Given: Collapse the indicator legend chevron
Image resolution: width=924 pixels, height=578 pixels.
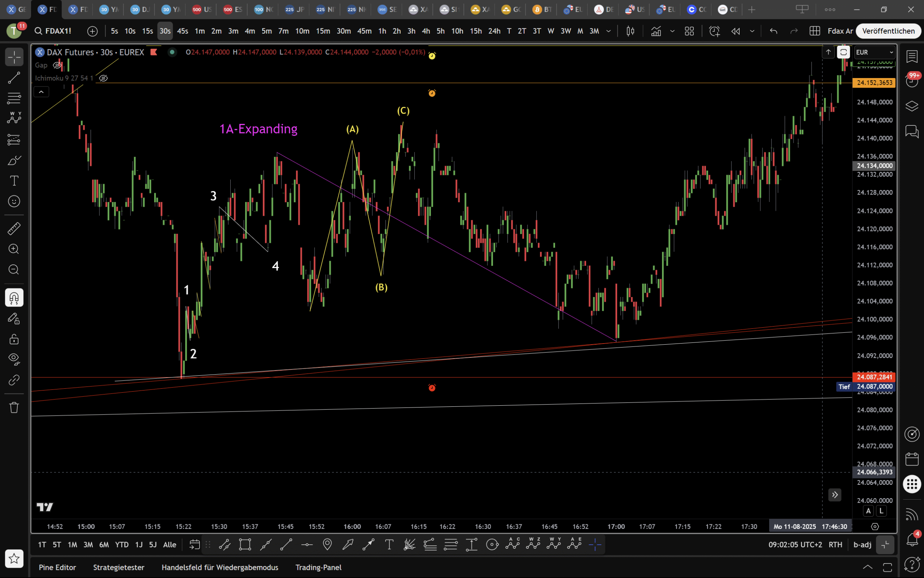Looking at the screenshot, I should click(41, 92).
